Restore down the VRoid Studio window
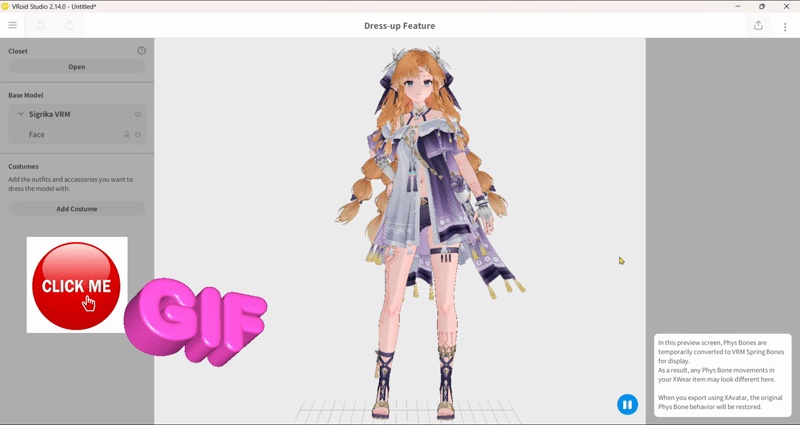The width and height of the screenshot is (800, 425). (x=762, y=6)
